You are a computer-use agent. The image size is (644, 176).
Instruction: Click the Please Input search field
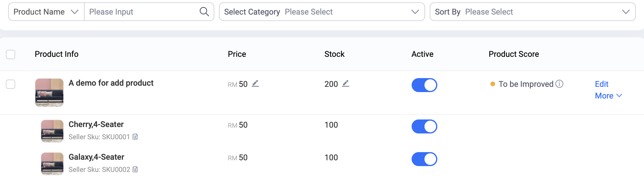[142, 12]
